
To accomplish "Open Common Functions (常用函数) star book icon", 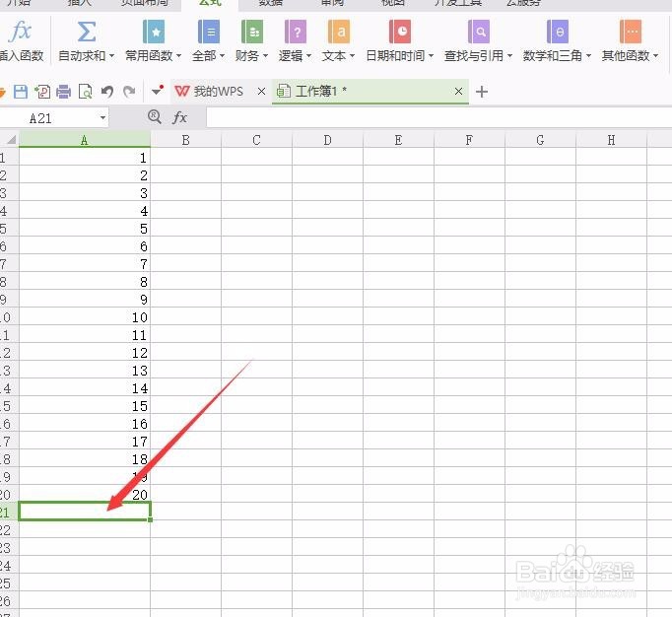I will coord(154,32).
